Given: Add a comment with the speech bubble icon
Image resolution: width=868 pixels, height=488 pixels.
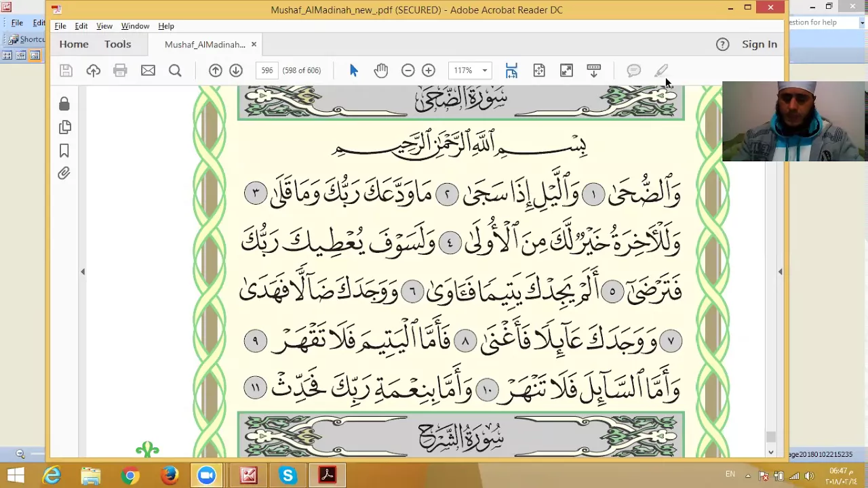Looking at the screenshot, I should [634, 70].
